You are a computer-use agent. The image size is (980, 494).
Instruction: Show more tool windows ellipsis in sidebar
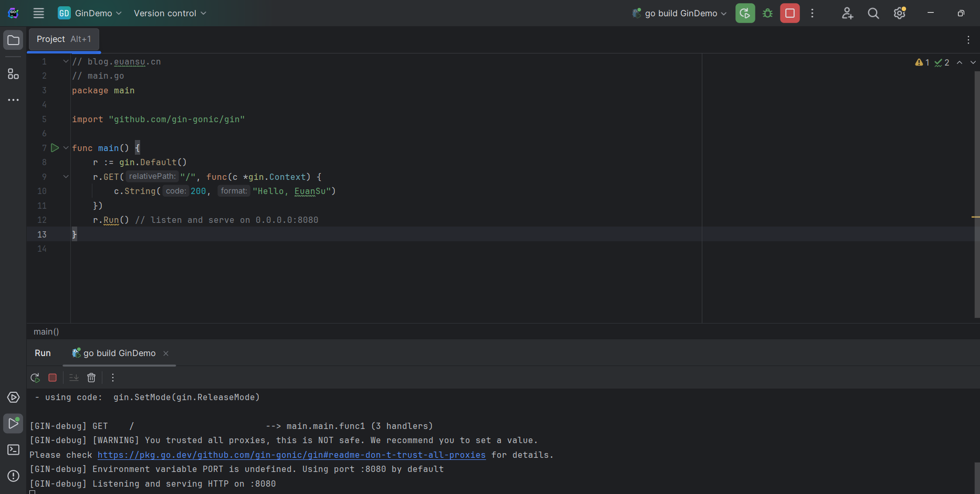(13, 100)
